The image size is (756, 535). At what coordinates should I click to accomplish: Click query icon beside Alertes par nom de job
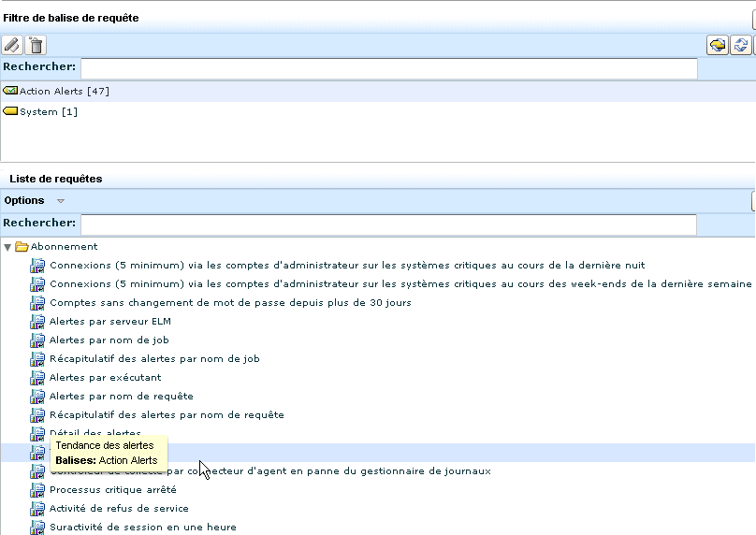coord(37,340)
